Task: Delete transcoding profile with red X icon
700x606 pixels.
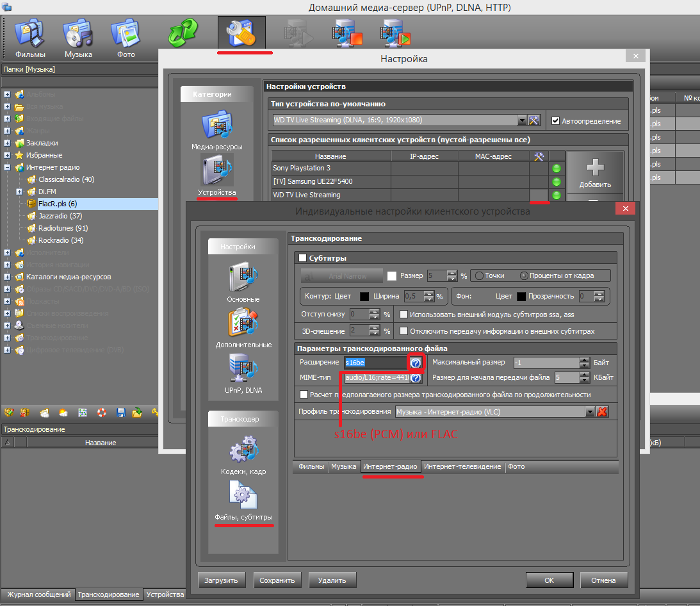Action: tap(602, 412)
